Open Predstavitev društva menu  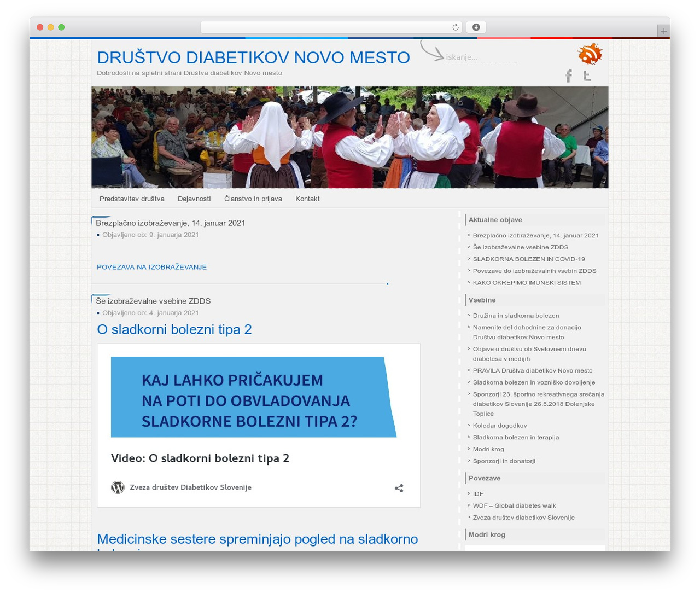point(132,199)
